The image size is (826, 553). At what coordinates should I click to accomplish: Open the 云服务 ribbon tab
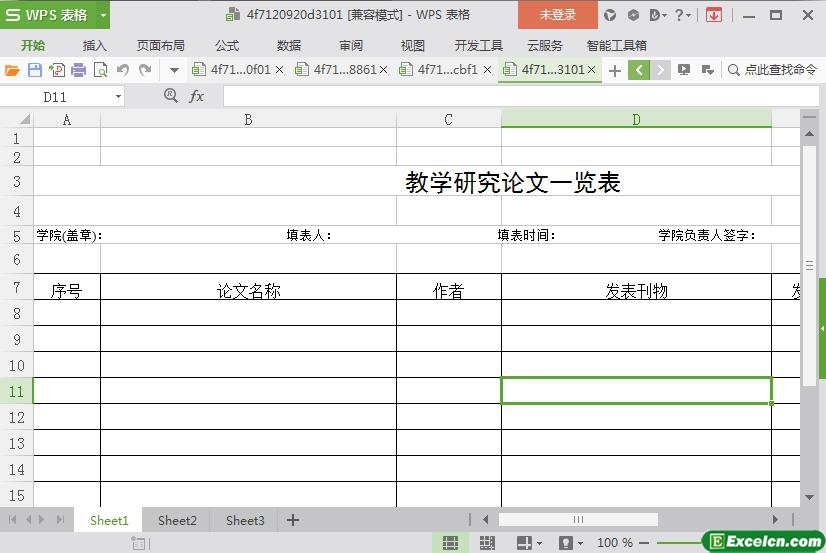pos(545,46)
